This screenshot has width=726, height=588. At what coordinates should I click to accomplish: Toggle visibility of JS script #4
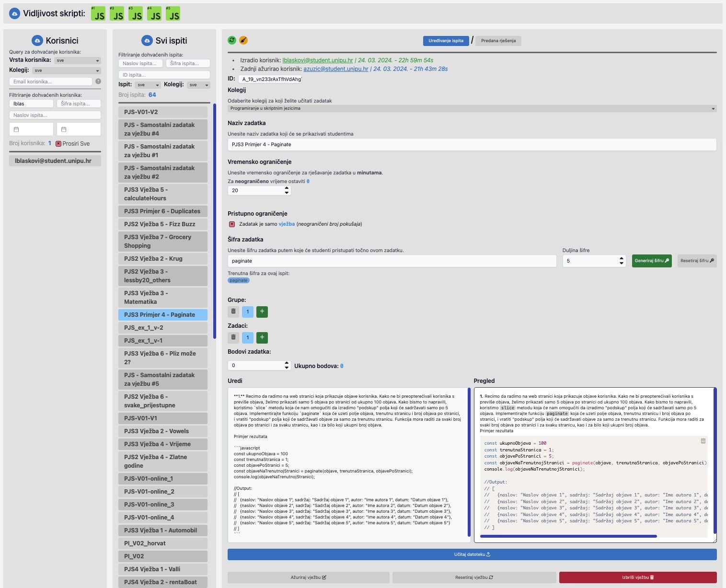[x=154, y=13]
